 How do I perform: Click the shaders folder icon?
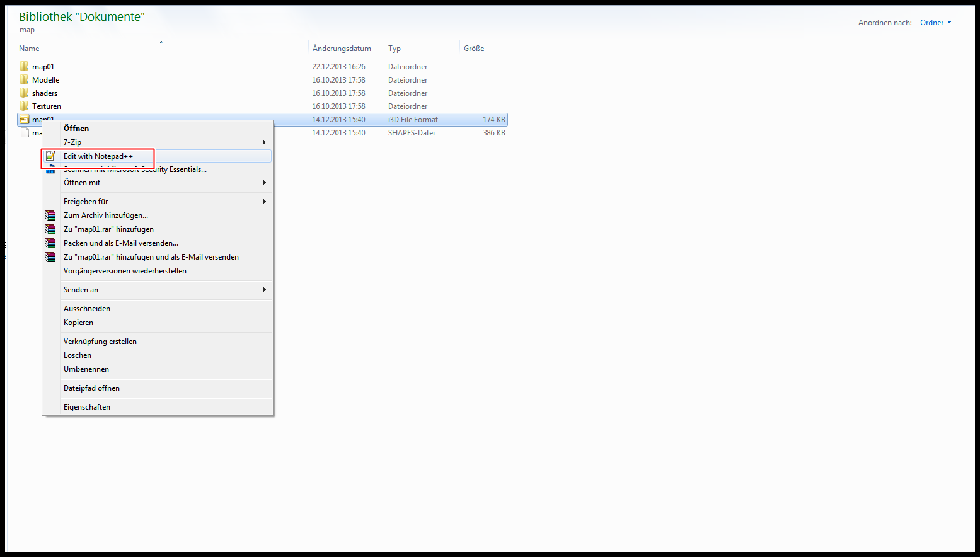[25, 93]
